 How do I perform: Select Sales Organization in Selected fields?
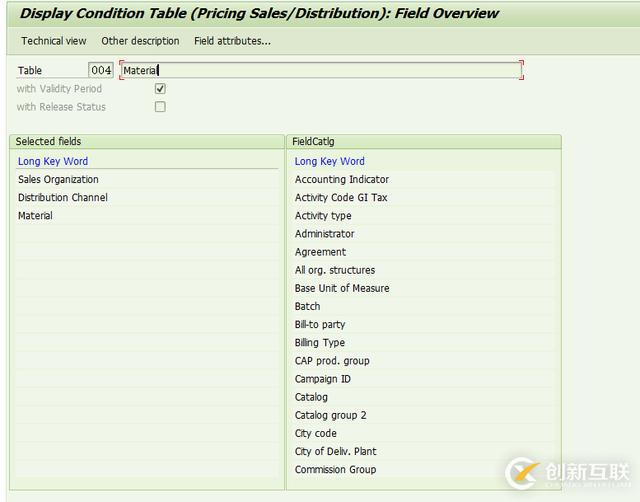pos(58,180)
